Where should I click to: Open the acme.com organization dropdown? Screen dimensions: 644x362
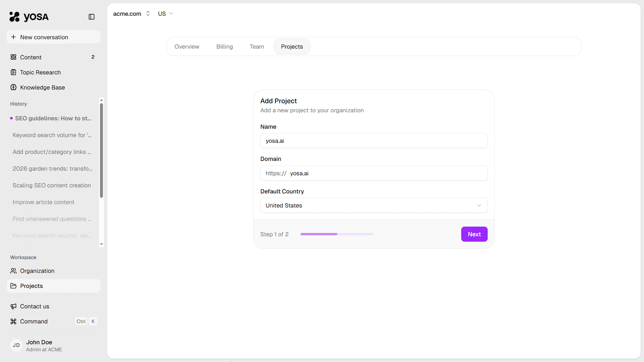pyautogui.click(x=131, y=14)
